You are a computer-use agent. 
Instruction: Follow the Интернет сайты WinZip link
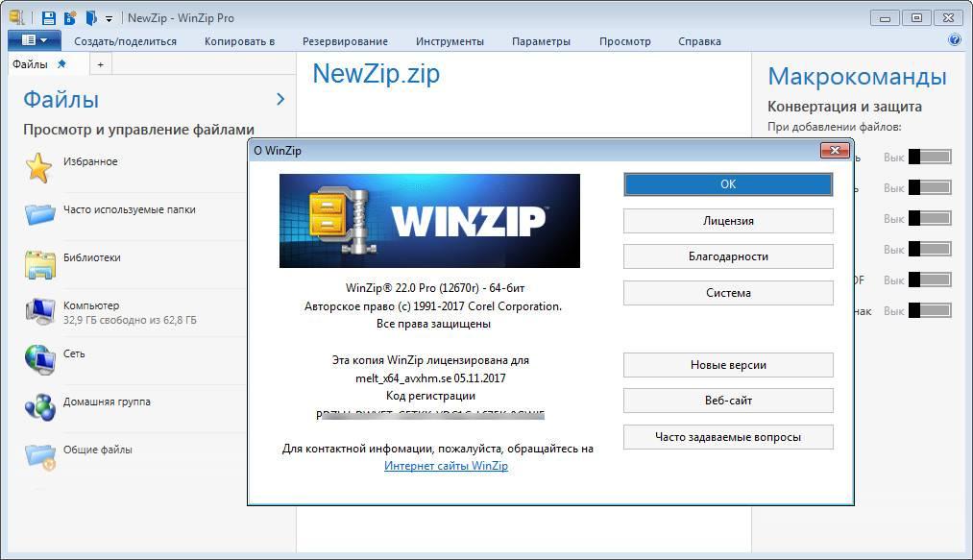tap(446, 466)
